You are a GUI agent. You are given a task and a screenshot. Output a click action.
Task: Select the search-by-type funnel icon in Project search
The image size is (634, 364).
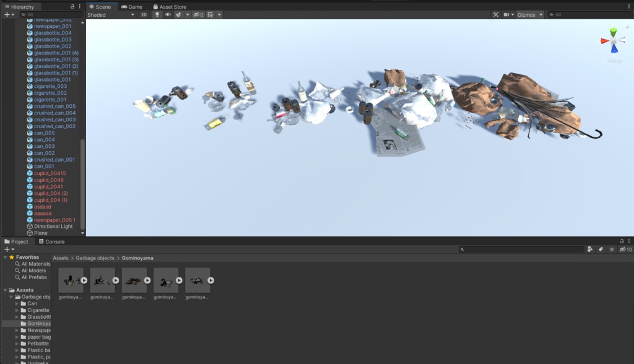590,249
